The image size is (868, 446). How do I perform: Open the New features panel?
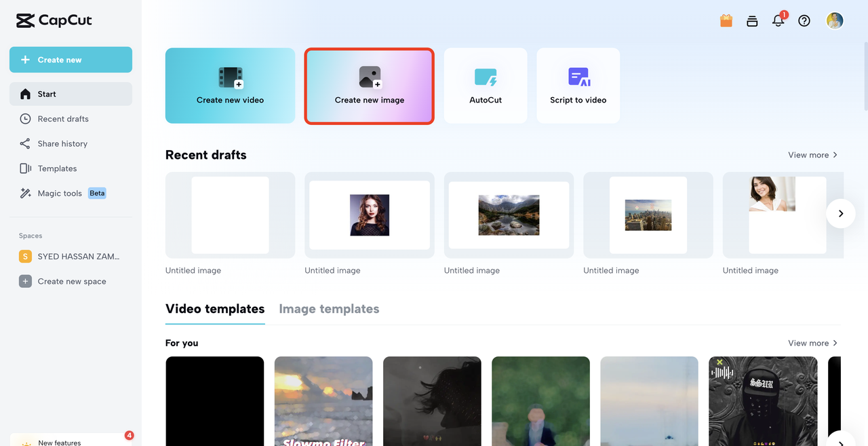point(71,440)
